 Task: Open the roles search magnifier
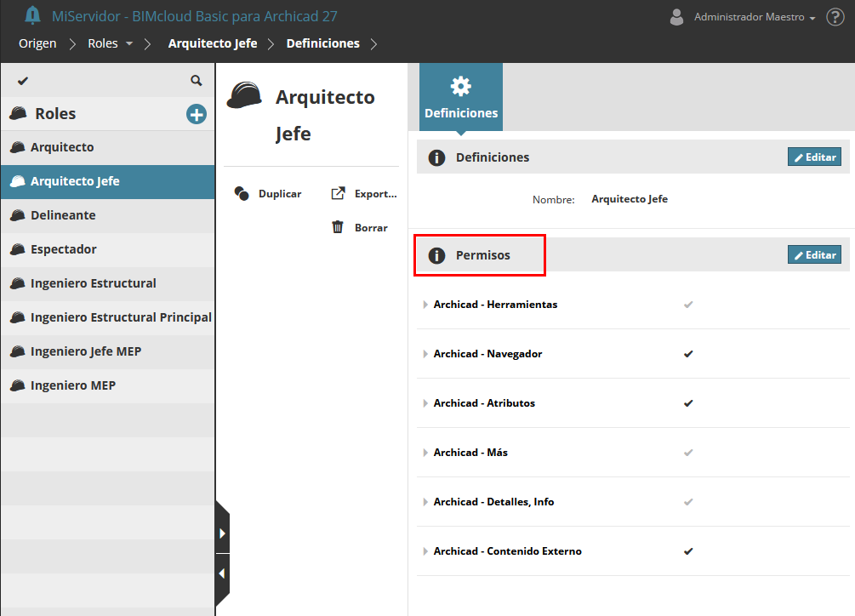pos(197,81)
